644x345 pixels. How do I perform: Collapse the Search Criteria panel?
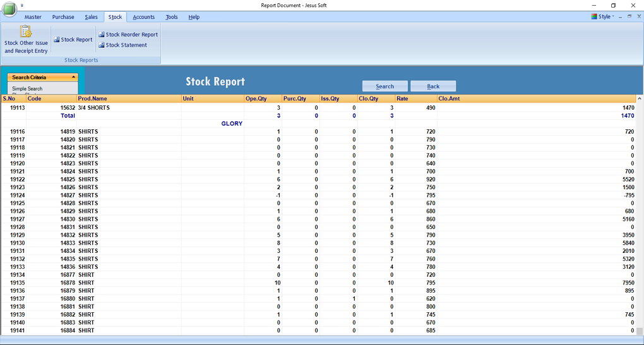74,78
